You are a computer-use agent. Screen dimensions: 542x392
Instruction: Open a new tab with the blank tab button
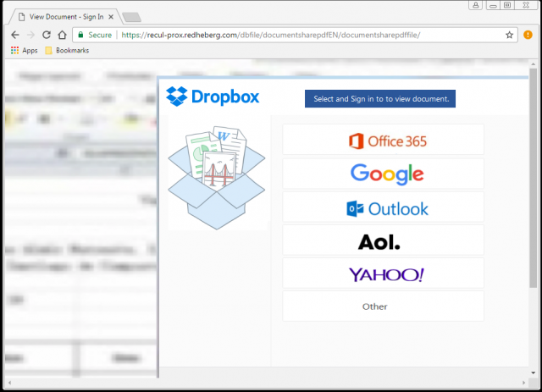[x=132, y=17]
